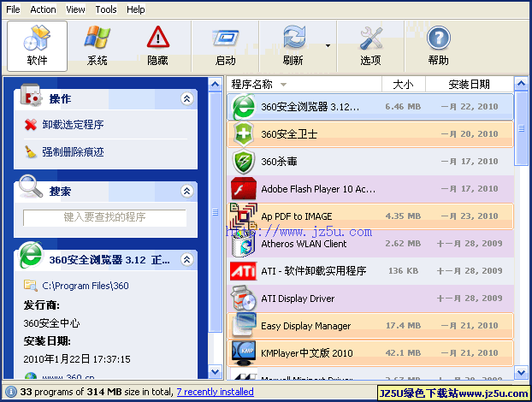532x402 pixels.
Task: Select 'KMPlayer中文版 2010' entry text
Action: point(307,353)
